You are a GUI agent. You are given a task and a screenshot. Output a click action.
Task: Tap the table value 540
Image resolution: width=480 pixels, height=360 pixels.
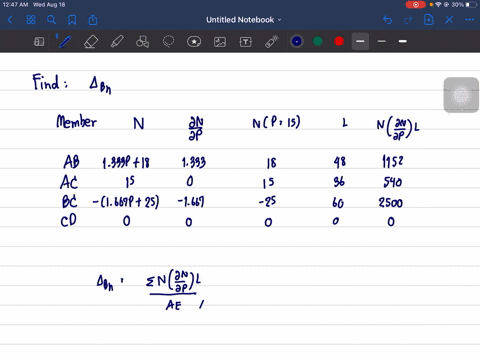click(x=392, y=182)
